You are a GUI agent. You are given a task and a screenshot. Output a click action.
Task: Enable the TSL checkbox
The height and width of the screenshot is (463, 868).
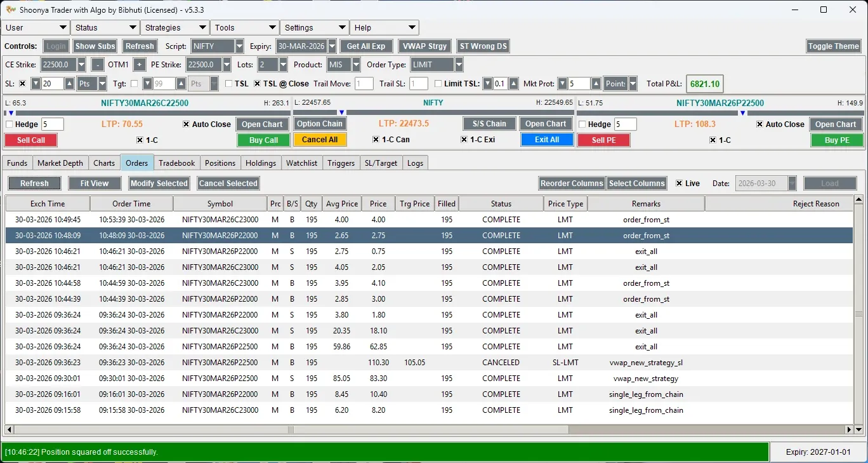(x=229, y=84)
